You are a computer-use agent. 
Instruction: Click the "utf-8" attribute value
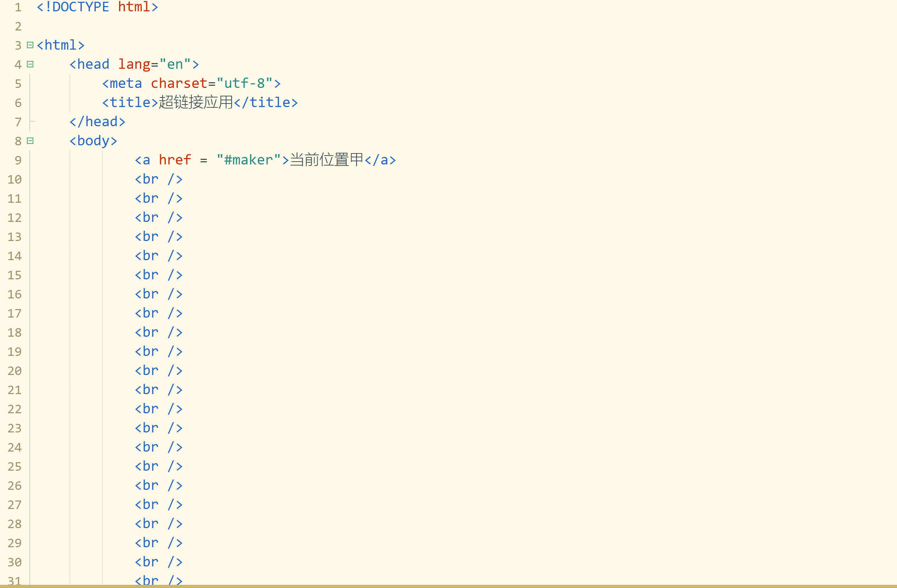point(245,83)
